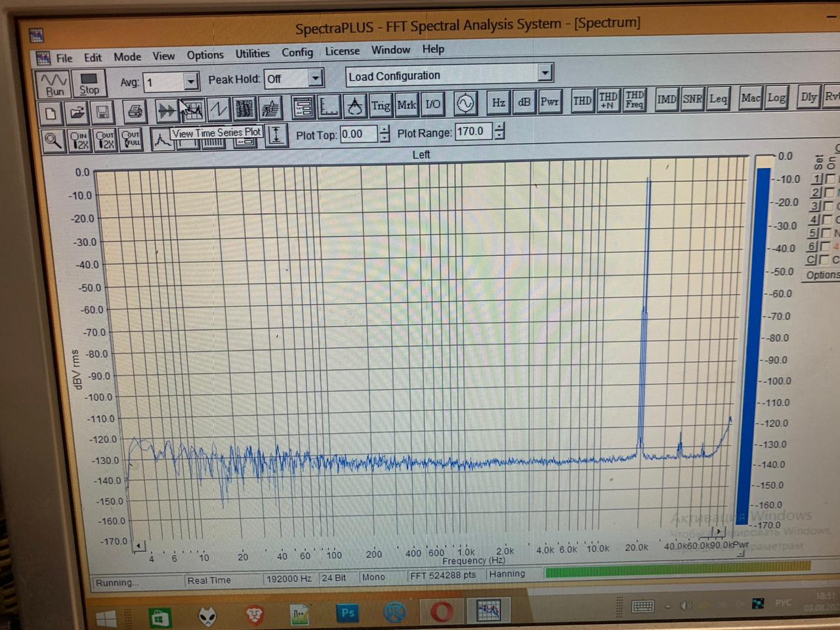This screenshot has width=840, height=630.
Task: Click the Mrk markers toolbar button
Action: [406, 104]
